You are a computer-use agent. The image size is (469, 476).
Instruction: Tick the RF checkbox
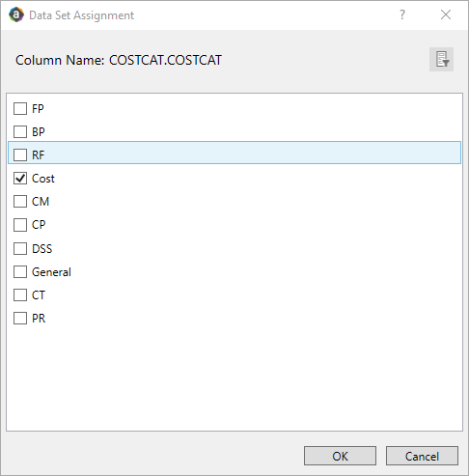pos(20,154)
